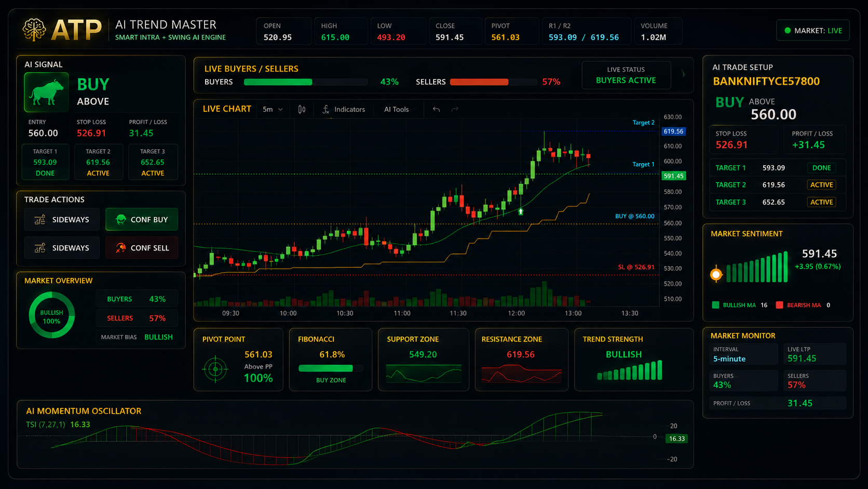868x489 pixels.
Task: Click the VOLUME 1.02M header box
Action: click(x=658, y=31)
